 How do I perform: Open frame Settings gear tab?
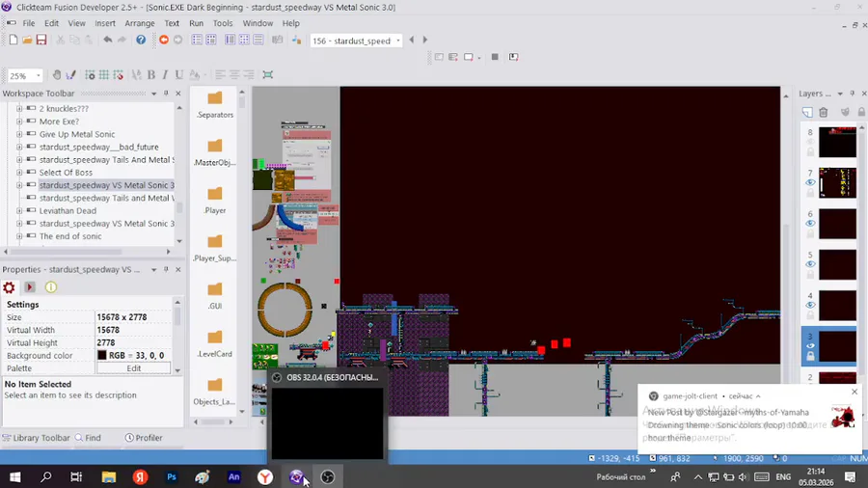coord(9,287)
